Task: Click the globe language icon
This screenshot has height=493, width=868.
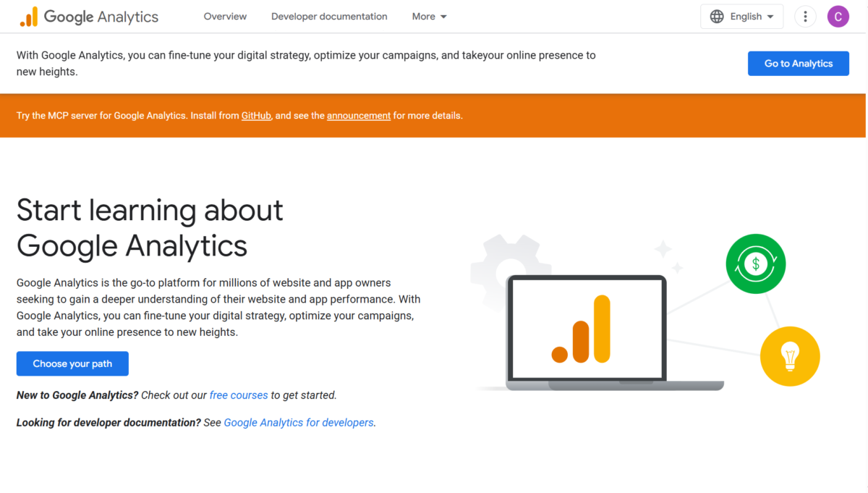Action: point(717,17)
